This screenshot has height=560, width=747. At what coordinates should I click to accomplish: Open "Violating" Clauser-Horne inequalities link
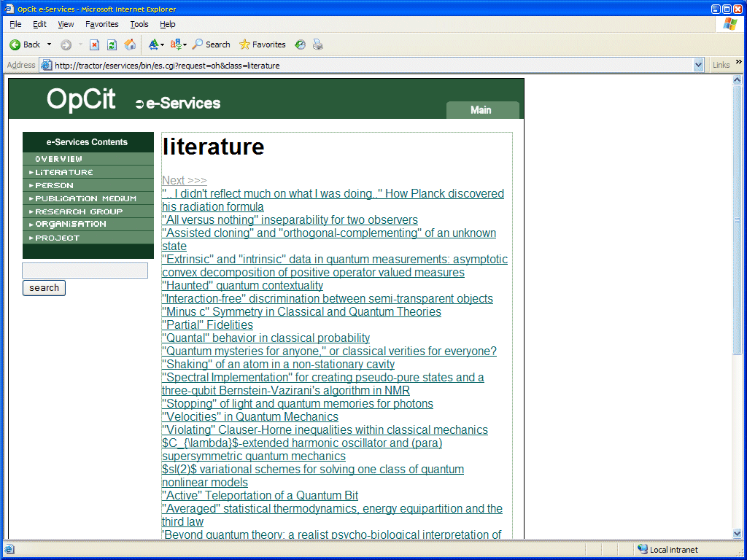pyautogui.click(x=325, y=430)
